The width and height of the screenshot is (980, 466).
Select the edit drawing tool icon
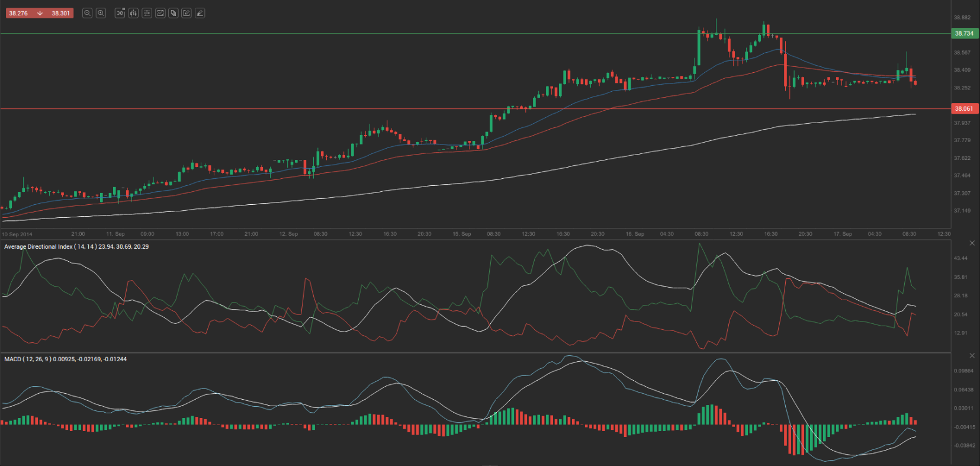coord(187,13)
